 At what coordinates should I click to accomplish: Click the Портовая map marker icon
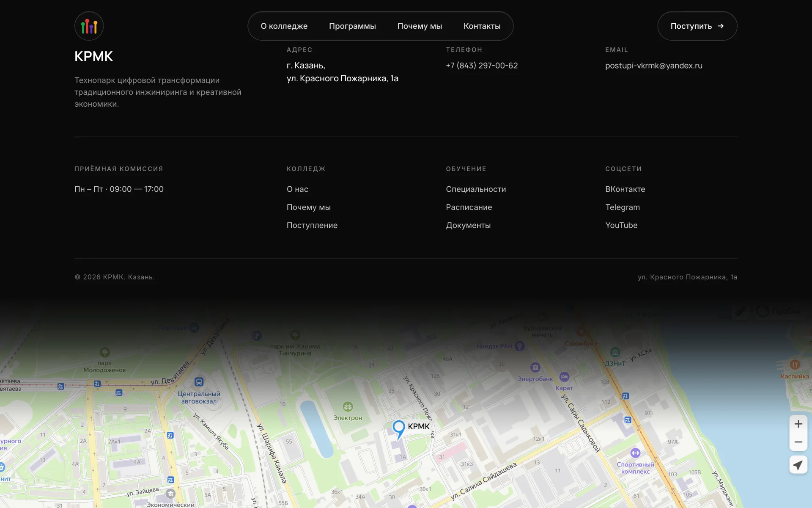pos(194,328)
